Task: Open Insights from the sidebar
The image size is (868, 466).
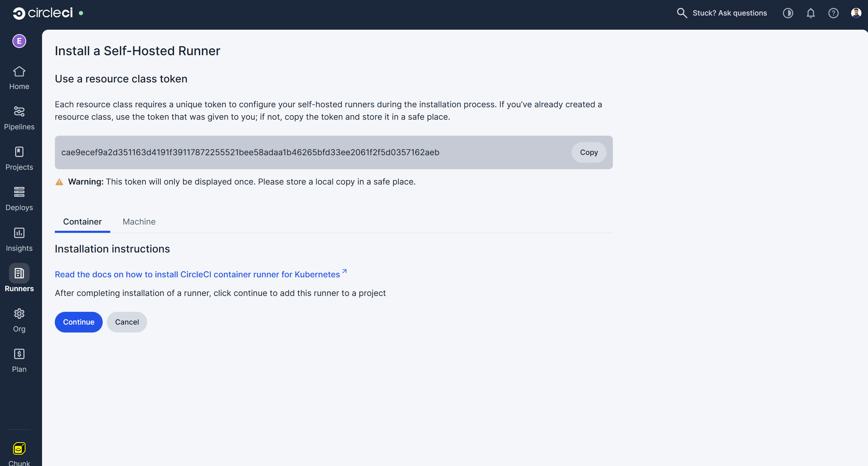Action: tap(19, 240)
